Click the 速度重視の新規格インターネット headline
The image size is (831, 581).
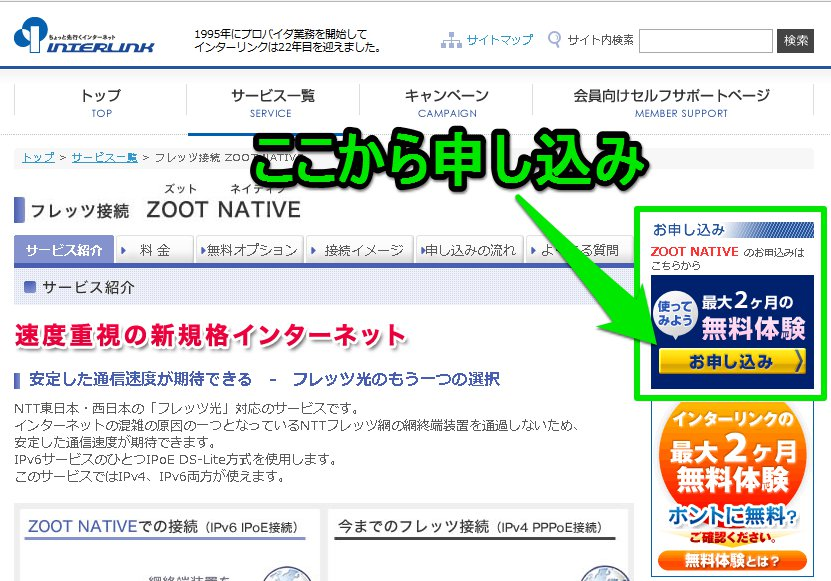210,336
